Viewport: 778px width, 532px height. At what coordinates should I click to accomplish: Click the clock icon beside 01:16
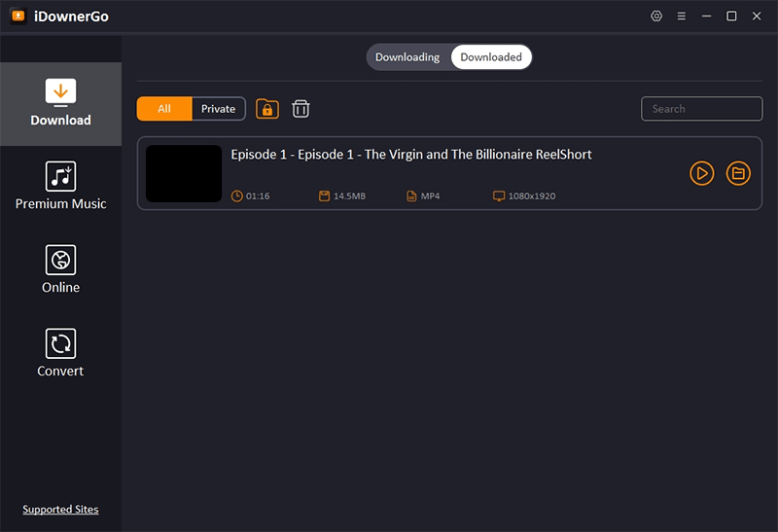click(236, 196)
